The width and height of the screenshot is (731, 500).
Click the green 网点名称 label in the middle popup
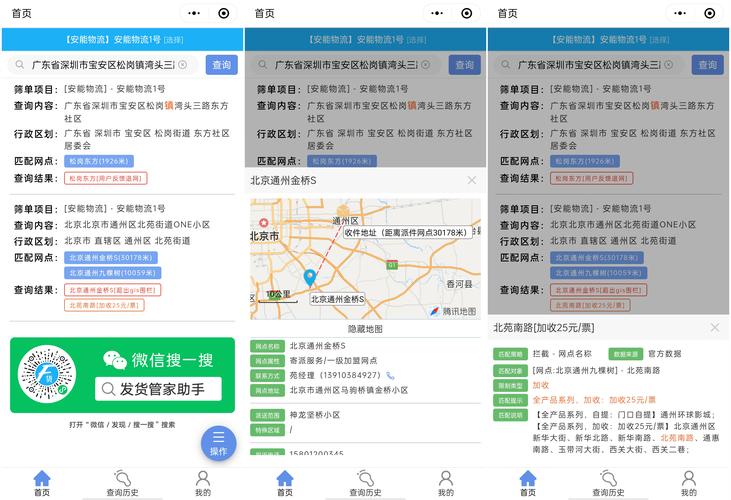coord(267,346)
